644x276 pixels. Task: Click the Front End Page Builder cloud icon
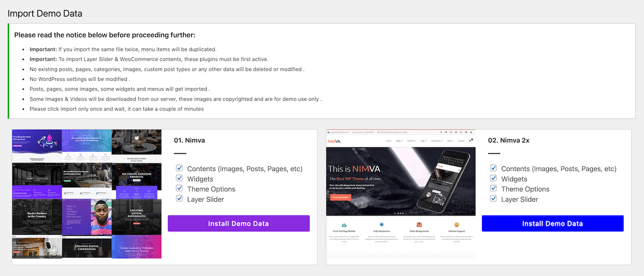(344, 225)
